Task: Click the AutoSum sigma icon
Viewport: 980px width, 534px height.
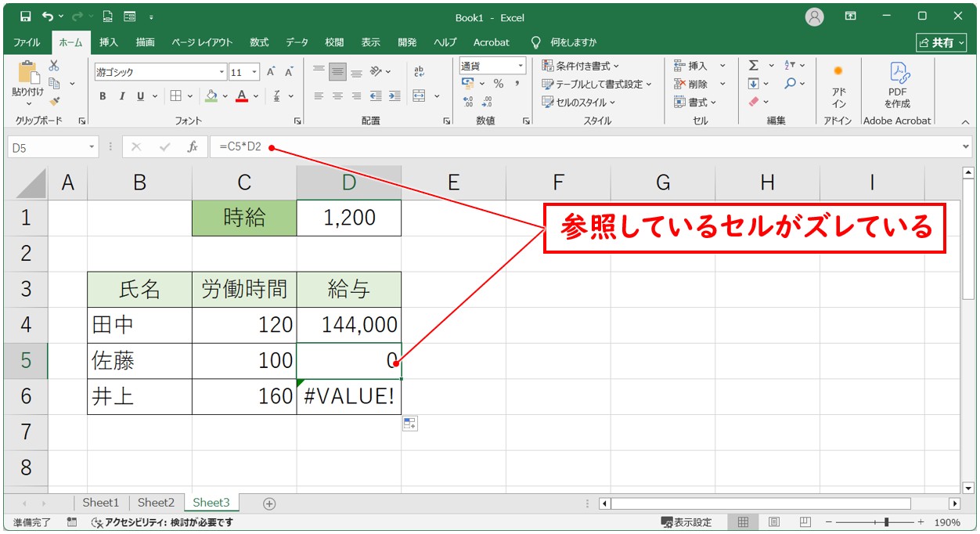Action: (754, 66)
